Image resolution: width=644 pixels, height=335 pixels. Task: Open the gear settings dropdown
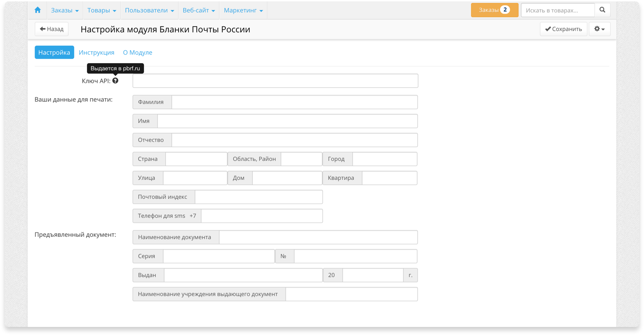(x=599, y=29)
